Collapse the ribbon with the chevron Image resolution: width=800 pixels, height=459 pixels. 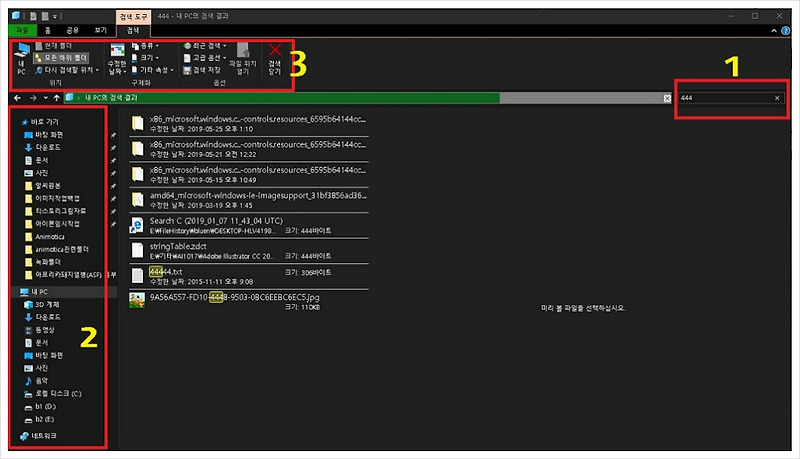click(774, 31)
